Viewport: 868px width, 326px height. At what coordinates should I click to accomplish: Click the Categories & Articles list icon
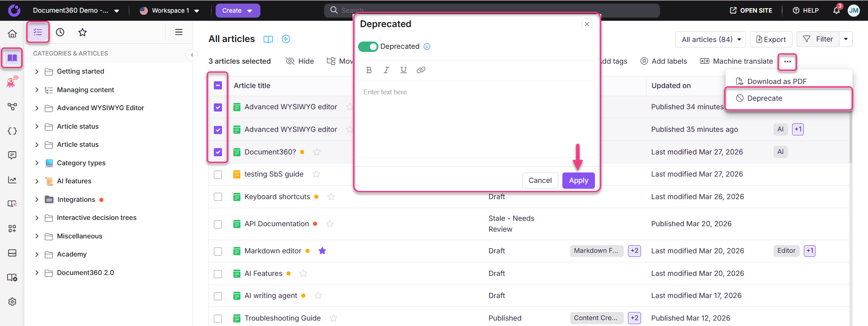[38, 32]
